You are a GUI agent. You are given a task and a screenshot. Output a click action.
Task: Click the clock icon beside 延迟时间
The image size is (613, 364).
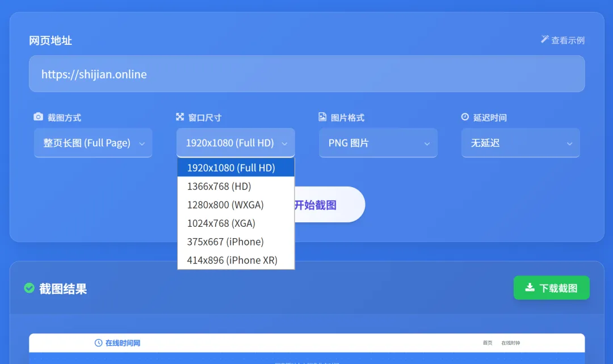point(465,117)
